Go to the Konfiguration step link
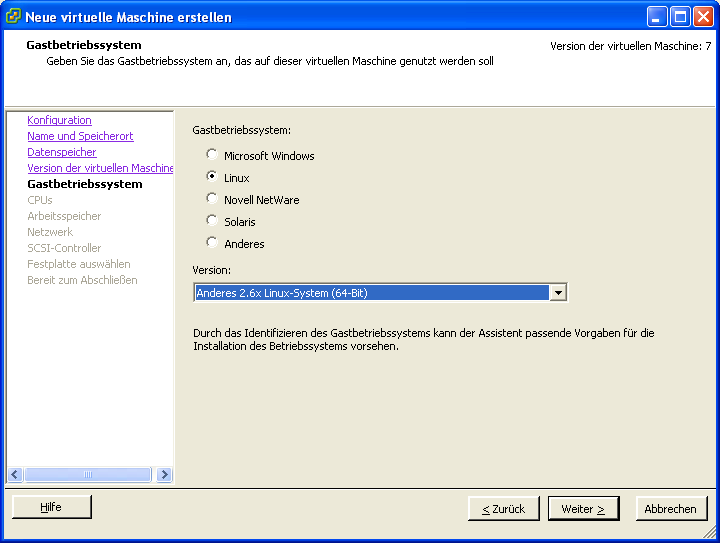 [59, 120]
